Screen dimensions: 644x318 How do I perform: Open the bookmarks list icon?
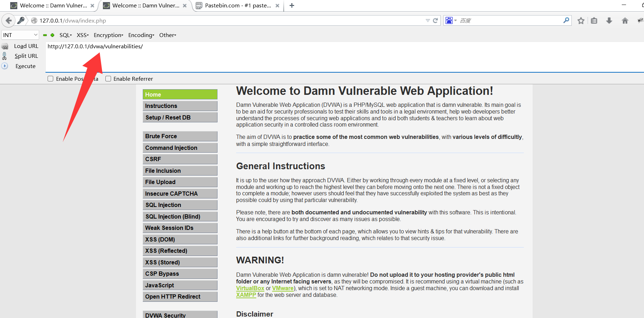pyautogui.click(x=594, y=20)
